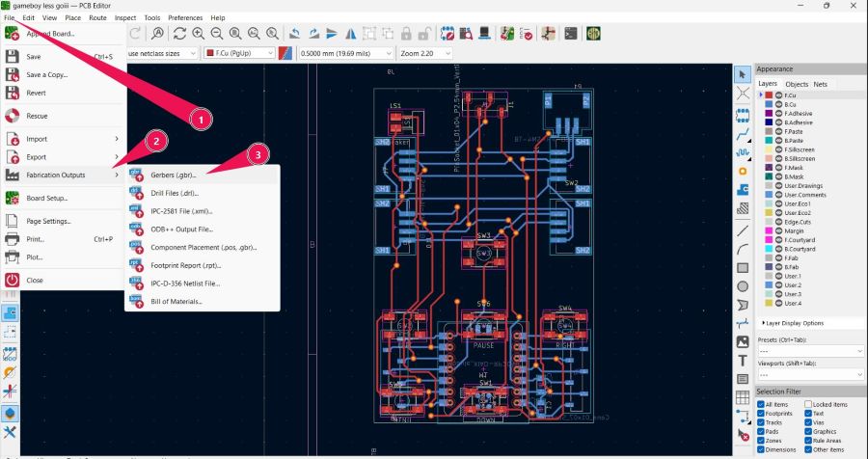The width and height of the screenshot is (868, 459).
Task: Switch to the Objects tab
Action: click(797, 84)
